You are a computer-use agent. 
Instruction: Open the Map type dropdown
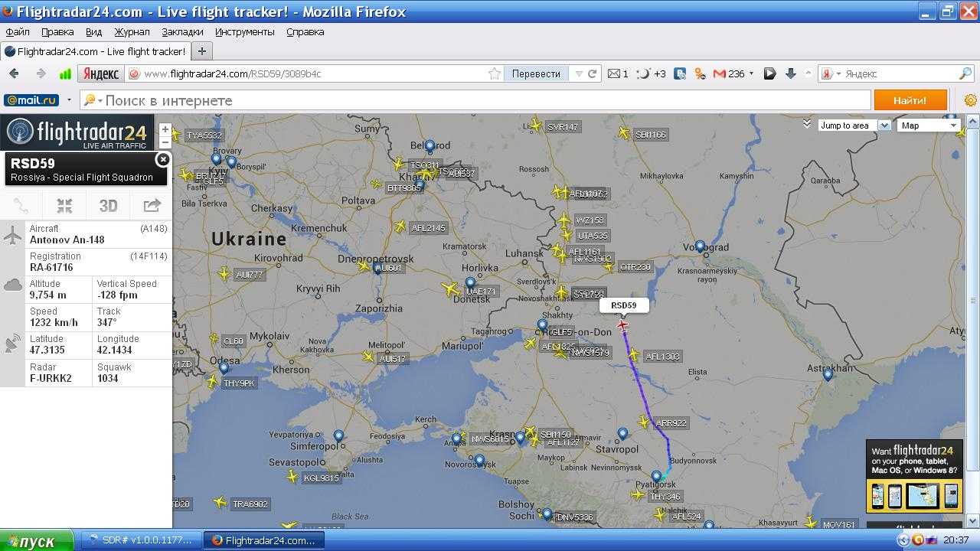tap(928, 126)
